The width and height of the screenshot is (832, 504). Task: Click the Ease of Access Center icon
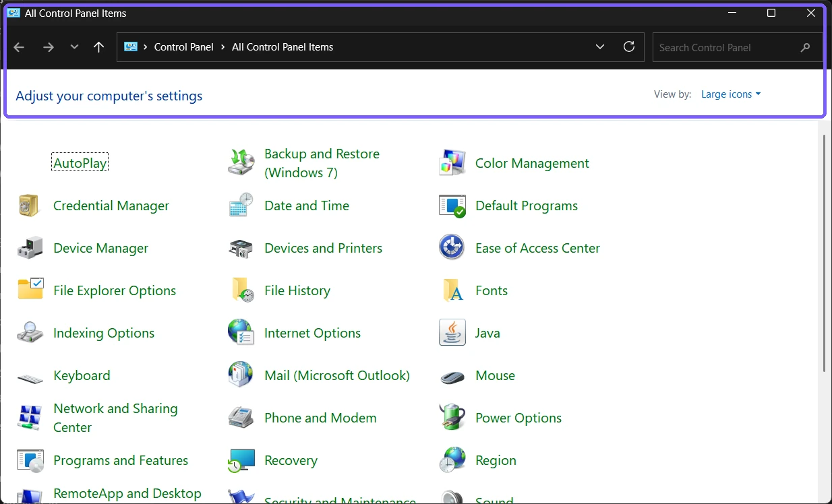pyautogui.click(x=452, y=248)
